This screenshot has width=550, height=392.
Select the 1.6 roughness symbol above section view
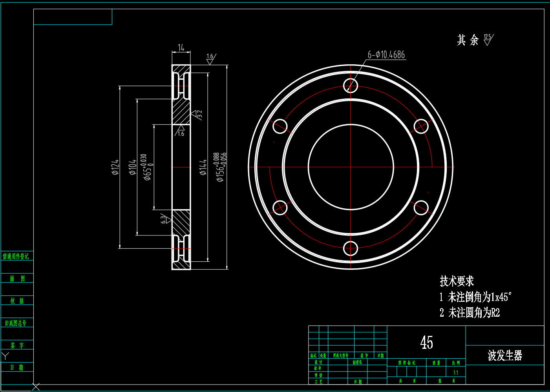click(x=210, y=58)
